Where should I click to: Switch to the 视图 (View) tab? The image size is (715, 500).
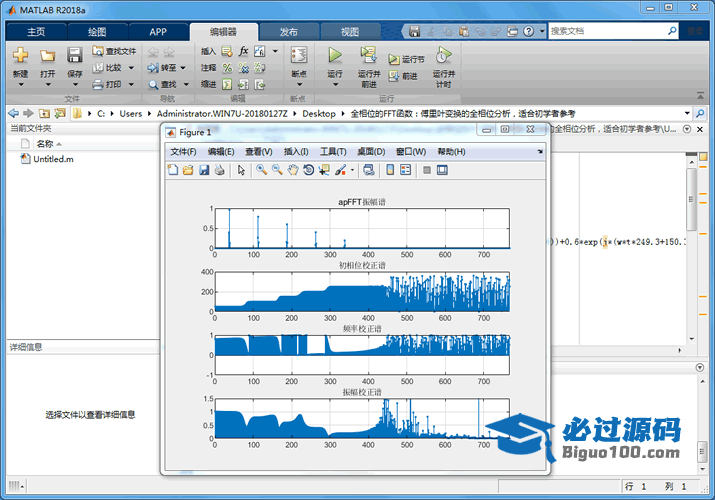point(350,31)
